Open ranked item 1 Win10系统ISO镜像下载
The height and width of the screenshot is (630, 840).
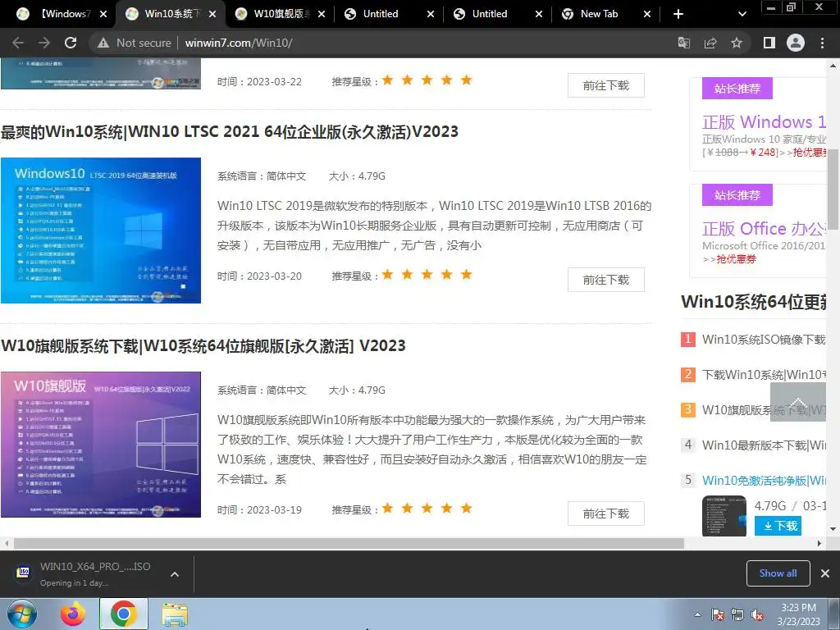pyautogui.click(x=764, y=340)
